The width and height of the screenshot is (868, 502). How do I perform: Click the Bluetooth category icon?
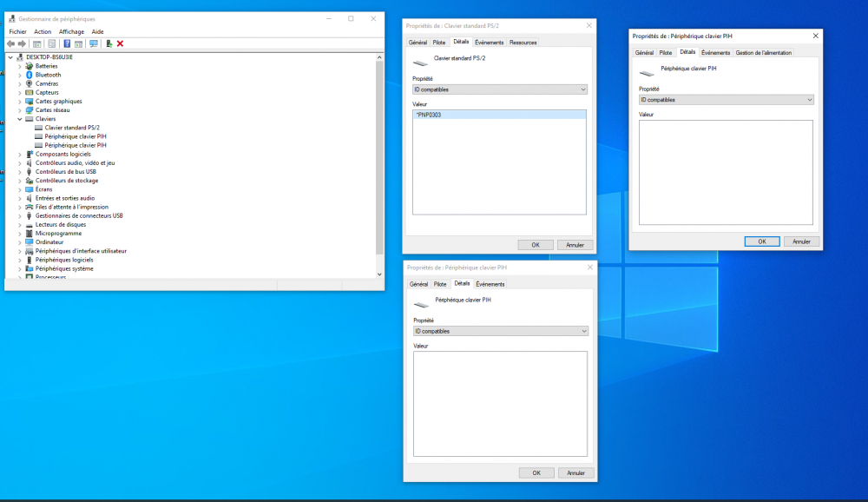tap(30, 75)
